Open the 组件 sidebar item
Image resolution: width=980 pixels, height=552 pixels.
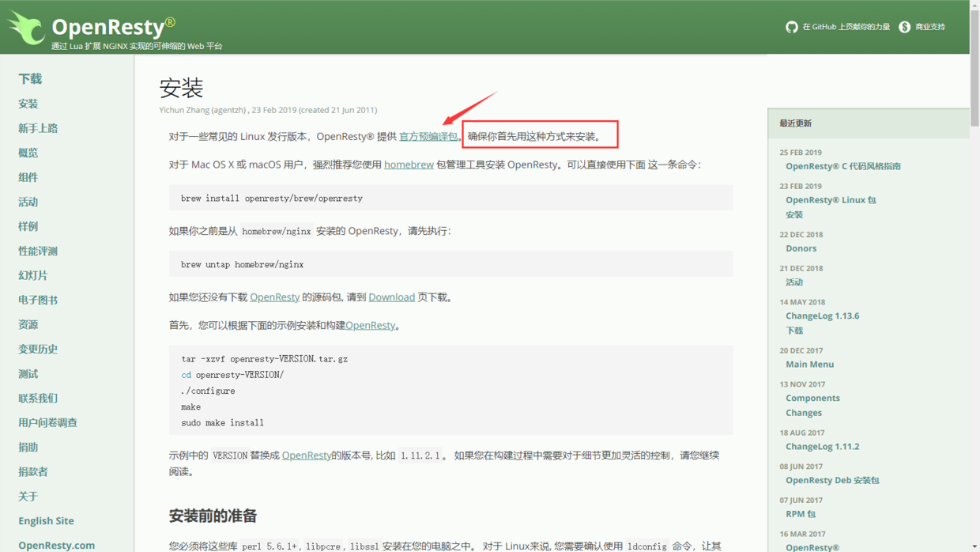pos(28,177)
